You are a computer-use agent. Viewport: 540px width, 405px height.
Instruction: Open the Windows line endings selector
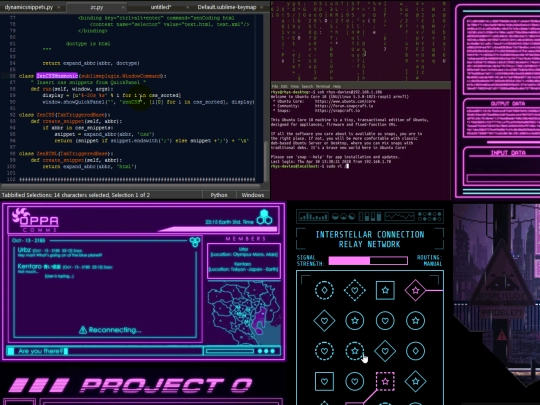252,195
